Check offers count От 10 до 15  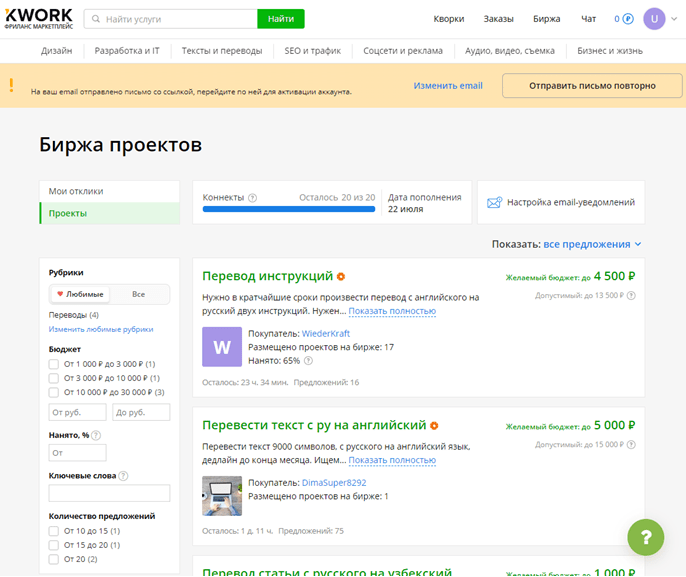[54, 531]
